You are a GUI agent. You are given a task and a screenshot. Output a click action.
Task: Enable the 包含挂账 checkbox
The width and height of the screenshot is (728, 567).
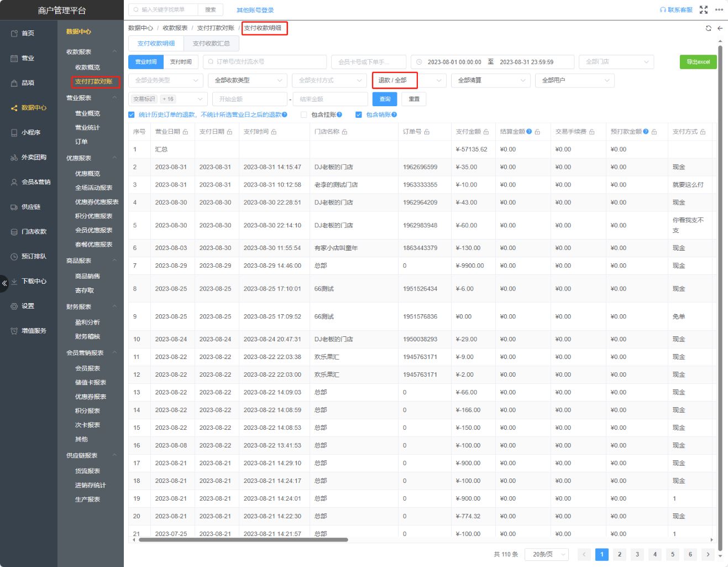(303, 115)
